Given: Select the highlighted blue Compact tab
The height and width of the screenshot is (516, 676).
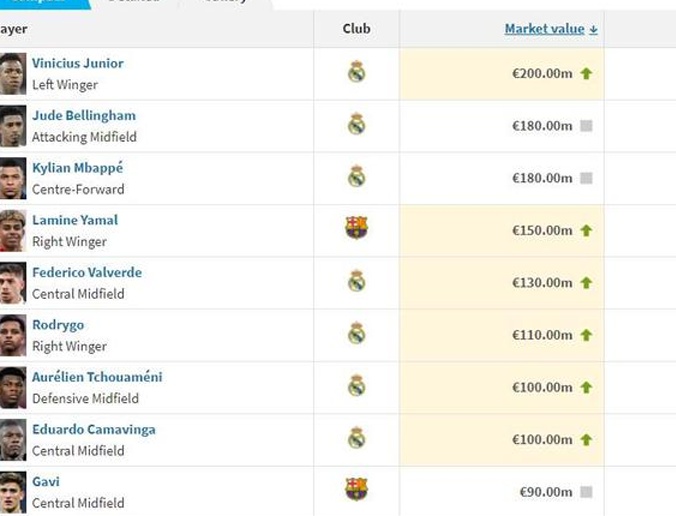Looking at the screenshot, I should click(43, 3).
